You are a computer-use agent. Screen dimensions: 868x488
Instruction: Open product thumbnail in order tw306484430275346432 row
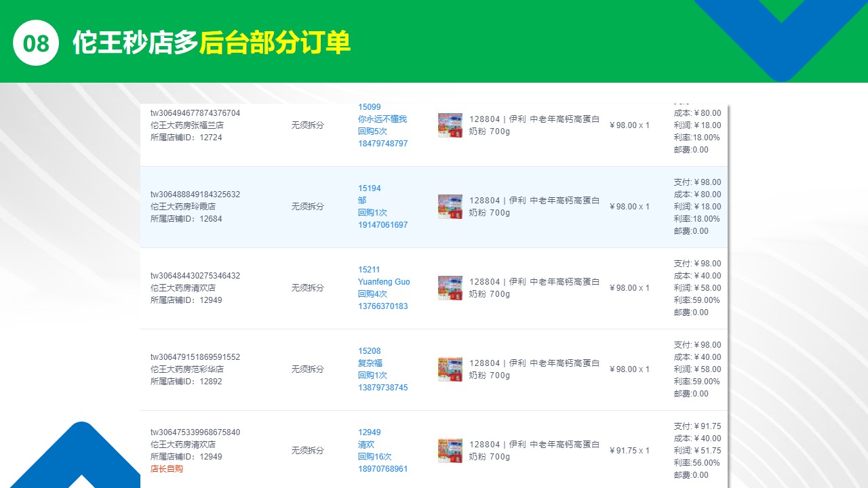point(450,288)
